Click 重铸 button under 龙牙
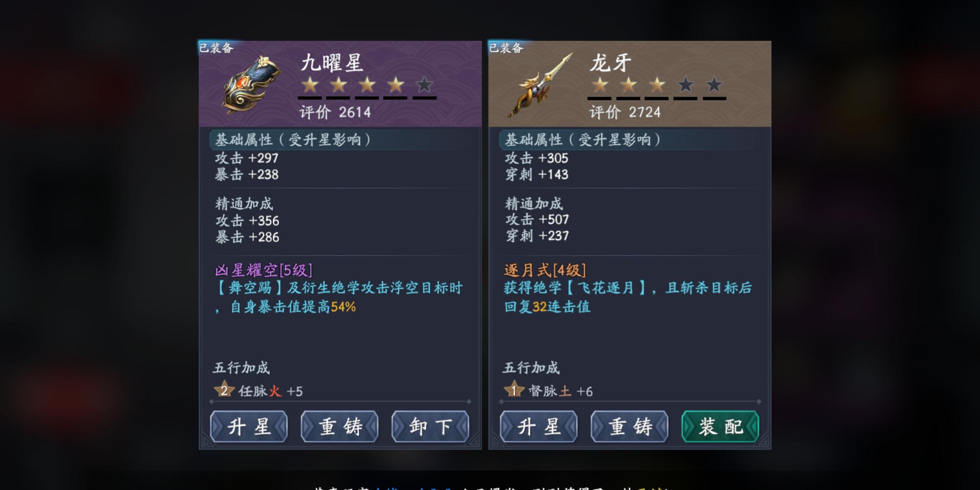This screenshot has width=980, height=490. [630, 426]
